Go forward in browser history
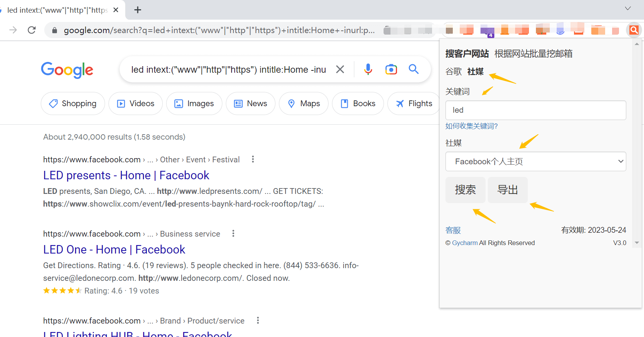The image size is (644, 337). click(x=13, y=30)
